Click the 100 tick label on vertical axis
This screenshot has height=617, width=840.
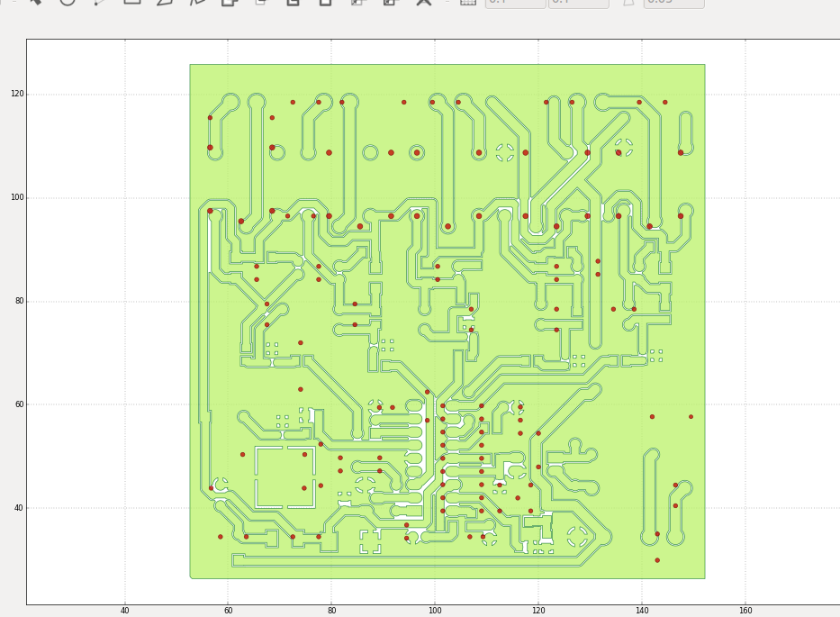tap(17, 197)
